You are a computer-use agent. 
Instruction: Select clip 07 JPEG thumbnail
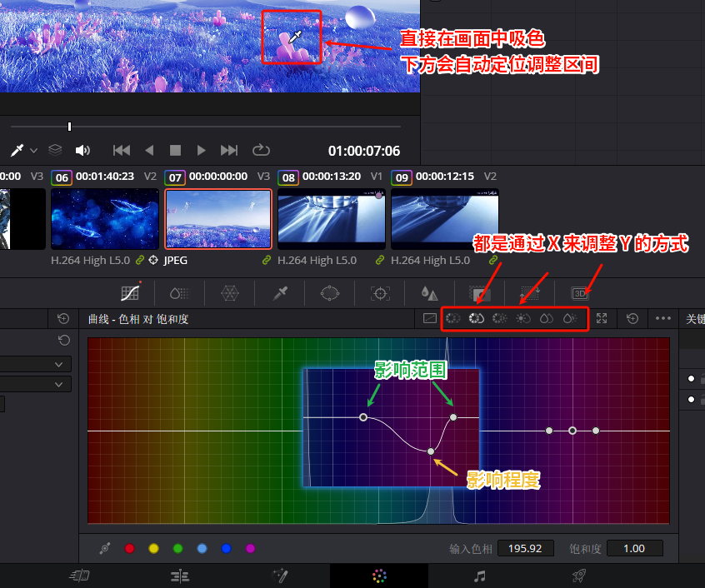pos(218,219)
